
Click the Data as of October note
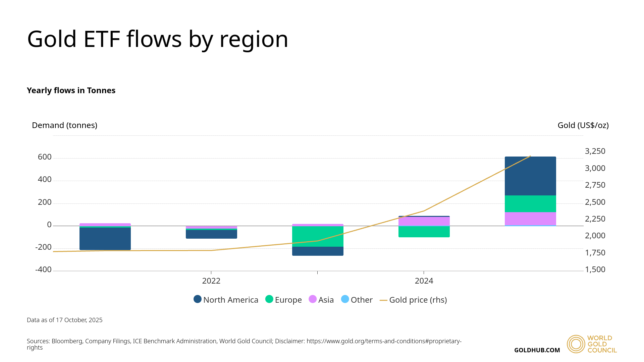click(x=65, y=320)
